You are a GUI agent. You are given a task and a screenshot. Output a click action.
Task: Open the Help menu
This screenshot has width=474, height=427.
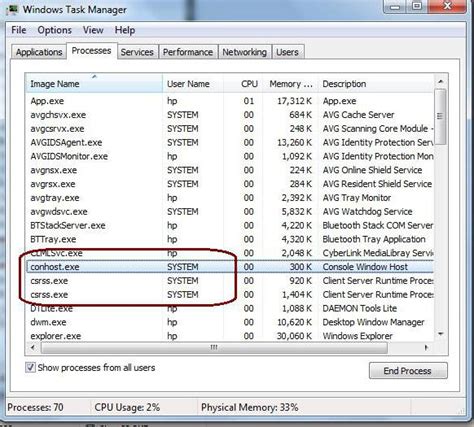click(x=125, y=30)
